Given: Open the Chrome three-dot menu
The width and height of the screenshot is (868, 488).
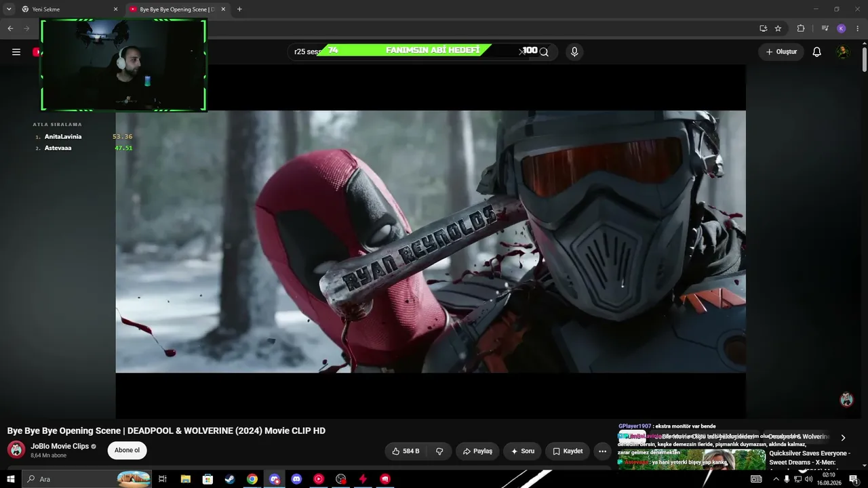Looking at the screenshot, I should pyautogui.click(x=858, y=28).
